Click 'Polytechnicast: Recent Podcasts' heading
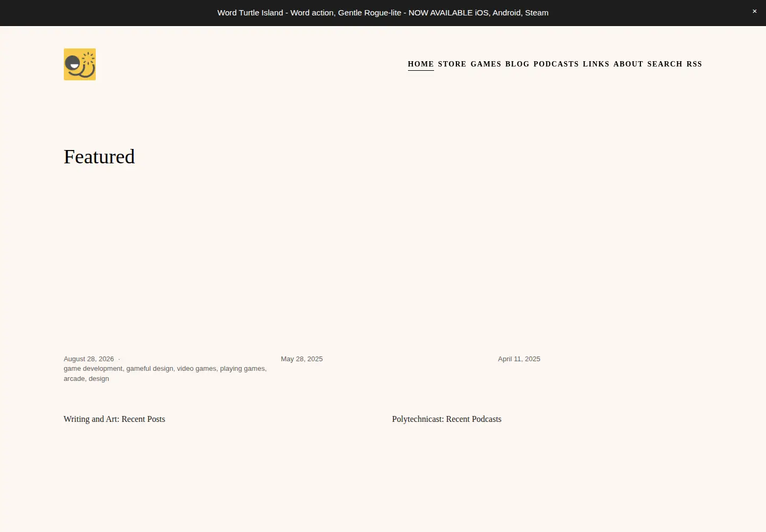766x532 pixels. tap(447, 419)
